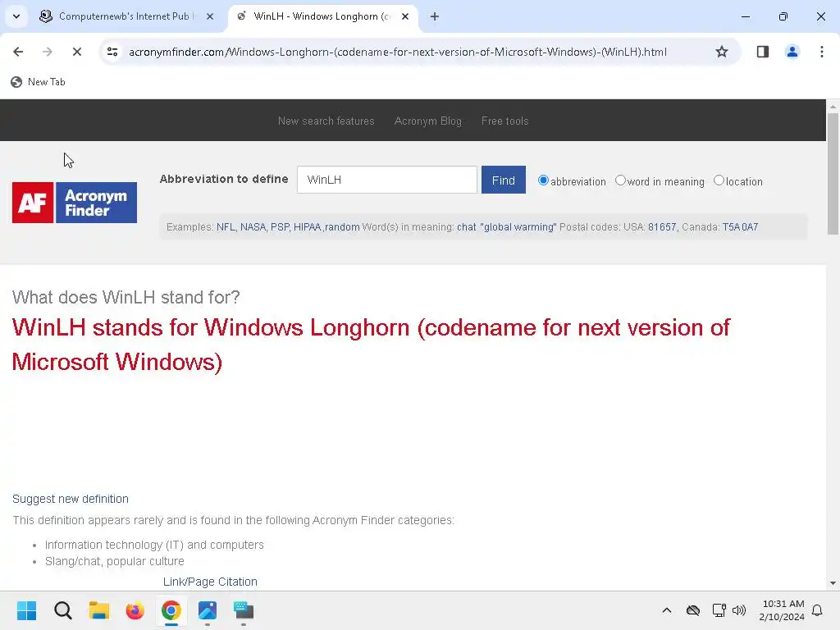Select the word in meaning option
Viewport: 840px width, 630px height.
620,180
